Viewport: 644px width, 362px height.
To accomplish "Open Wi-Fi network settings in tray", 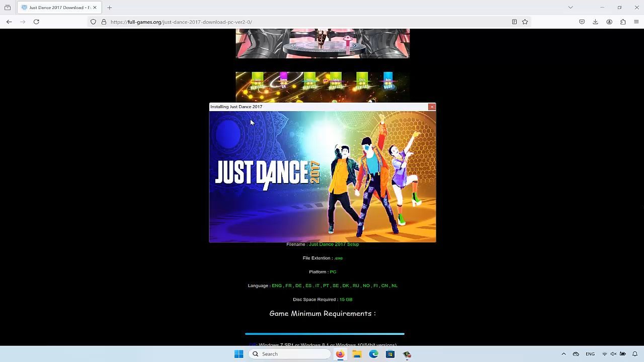I will [x=605, y=354].
